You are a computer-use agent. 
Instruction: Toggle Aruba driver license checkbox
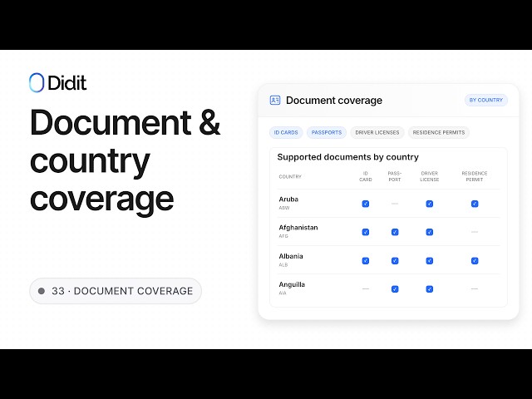(429, 204)
